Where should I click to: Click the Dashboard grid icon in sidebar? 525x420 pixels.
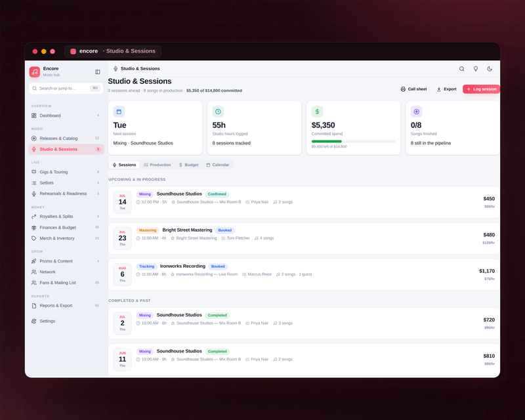click(x=34, y=115)
